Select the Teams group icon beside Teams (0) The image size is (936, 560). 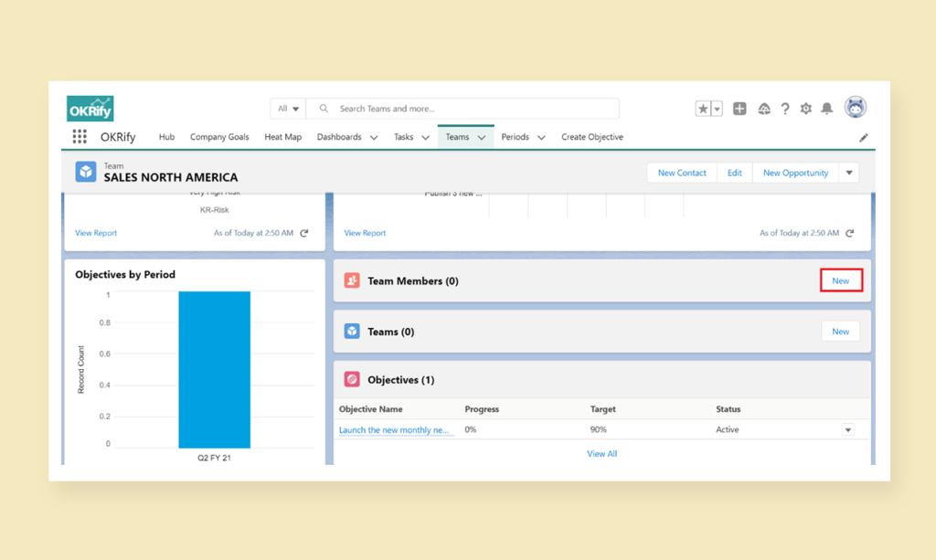354,331
